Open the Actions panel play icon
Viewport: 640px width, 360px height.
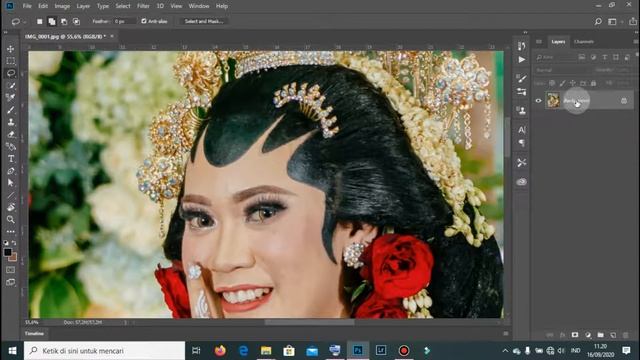tap(522, 60)
